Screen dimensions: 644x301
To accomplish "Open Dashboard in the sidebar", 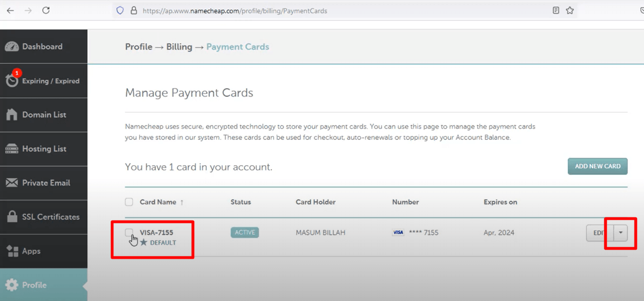I will tap(44, 47).
